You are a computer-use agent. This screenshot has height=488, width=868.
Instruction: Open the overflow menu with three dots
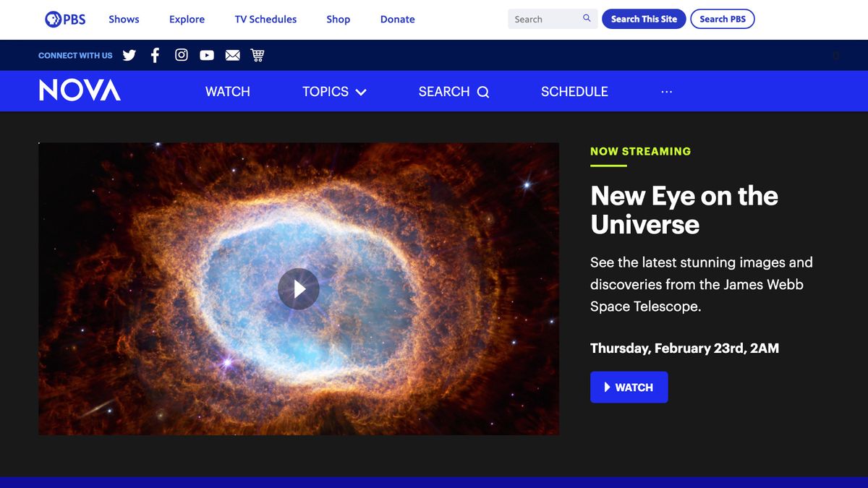[x=665, y=91]
